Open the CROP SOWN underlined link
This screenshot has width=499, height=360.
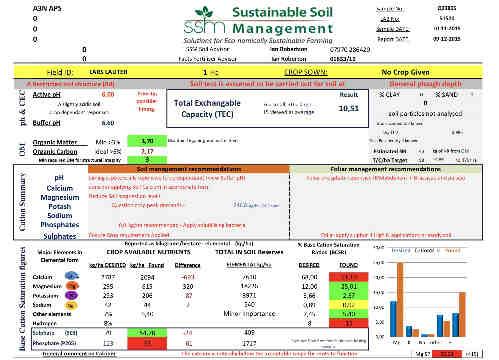click(x=306, y=72)
